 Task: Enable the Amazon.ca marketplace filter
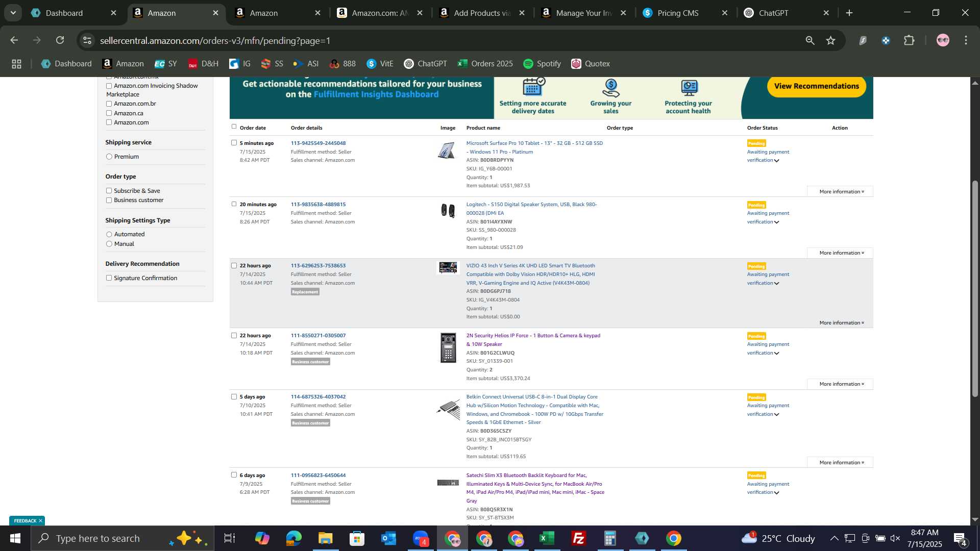[x=109, y=113]
